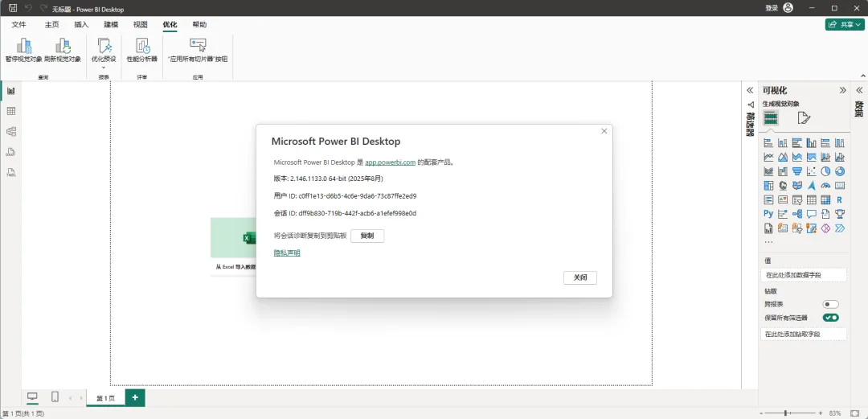Switch to the 建模 ribbon tab

[x=111, y=25]
